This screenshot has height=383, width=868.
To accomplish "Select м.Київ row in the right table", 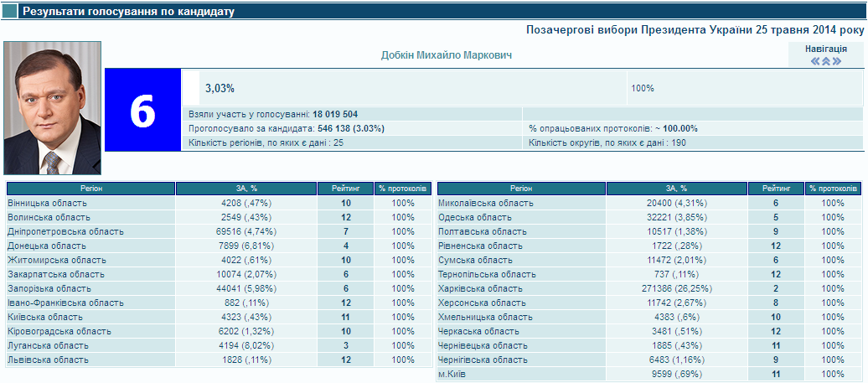I will (x=452, y=374).
